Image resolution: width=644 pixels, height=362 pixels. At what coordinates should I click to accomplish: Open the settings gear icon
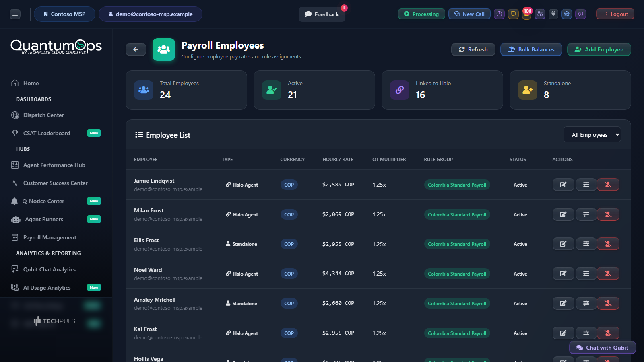pos(567,14)
